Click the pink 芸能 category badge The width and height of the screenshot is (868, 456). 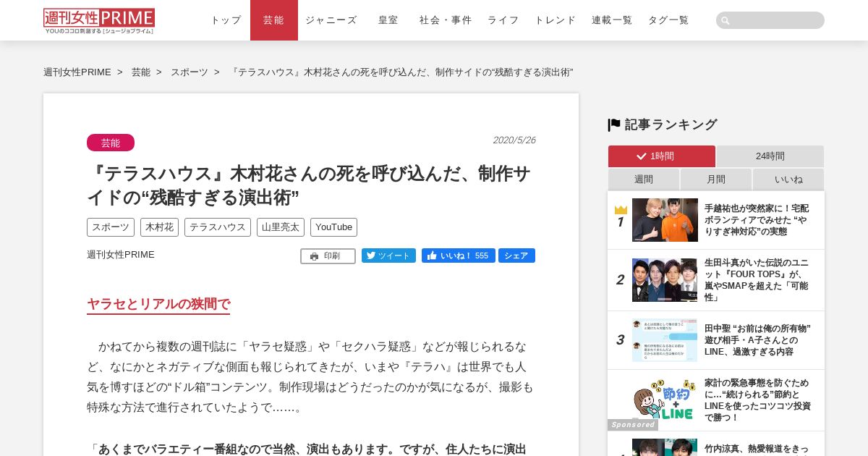coord(111,143)
